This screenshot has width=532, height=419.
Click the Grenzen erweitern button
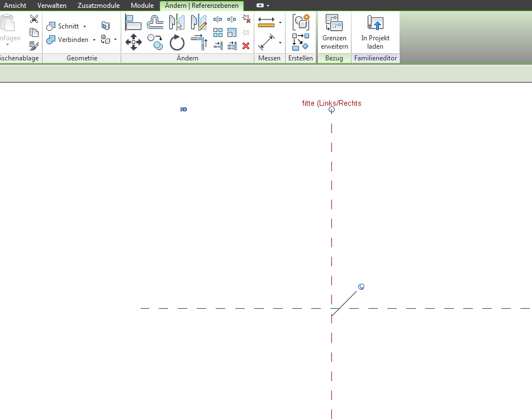[335, 32]
